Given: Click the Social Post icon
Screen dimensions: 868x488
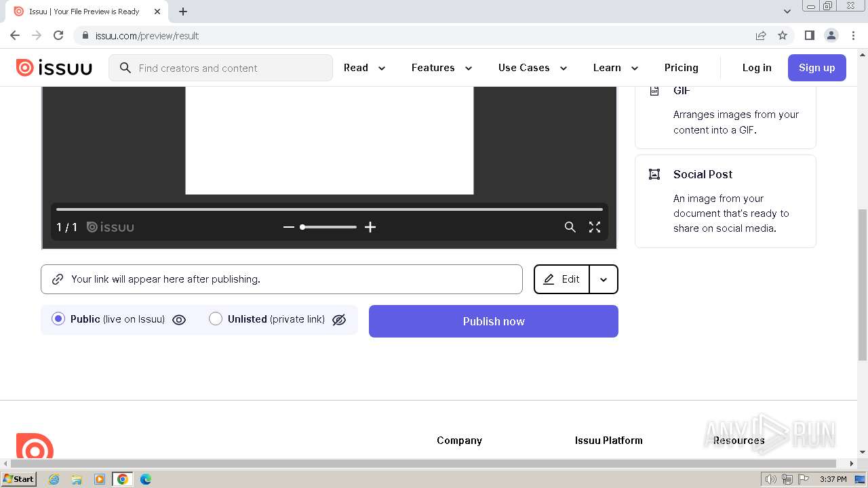Looking at the screenshot, I should 654,174.
